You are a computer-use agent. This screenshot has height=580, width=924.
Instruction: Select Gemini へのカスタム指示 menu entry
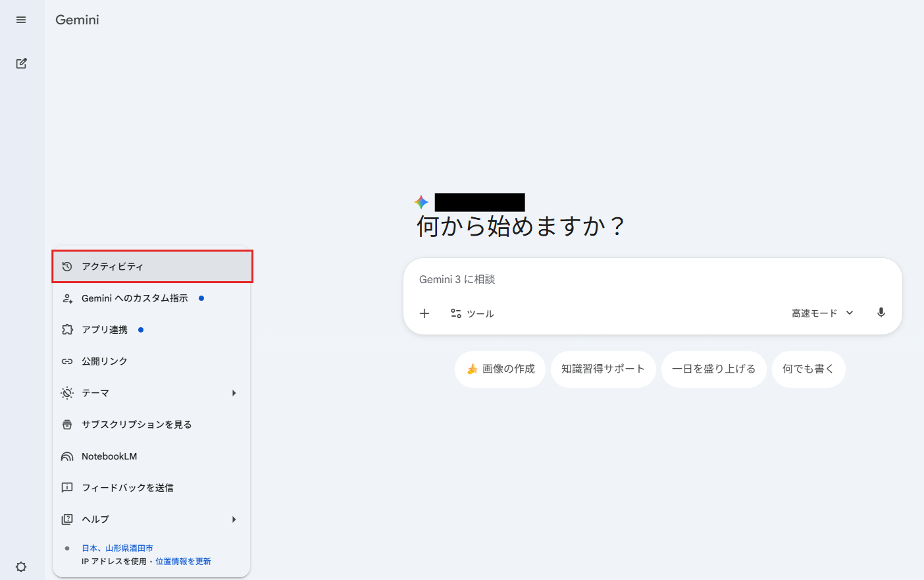tap(151, 298)
